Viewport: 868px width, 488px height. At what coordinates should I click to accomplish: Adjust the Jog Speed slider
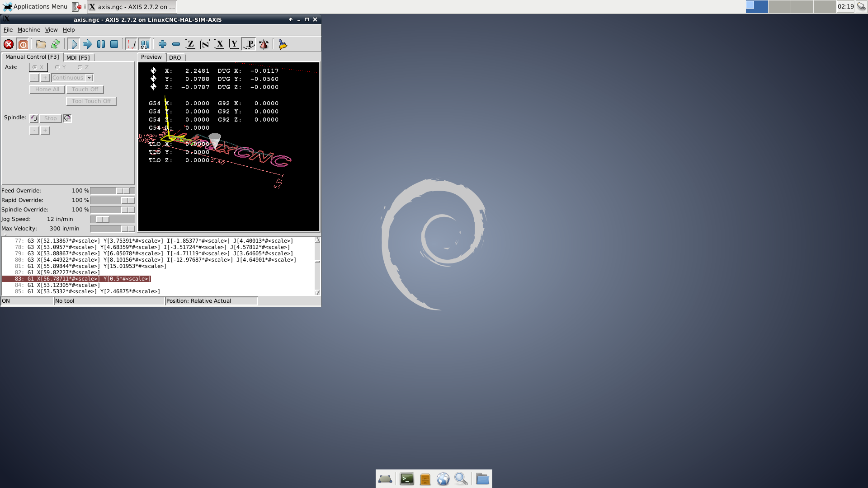pyautogui.click(x=113, y=219)
